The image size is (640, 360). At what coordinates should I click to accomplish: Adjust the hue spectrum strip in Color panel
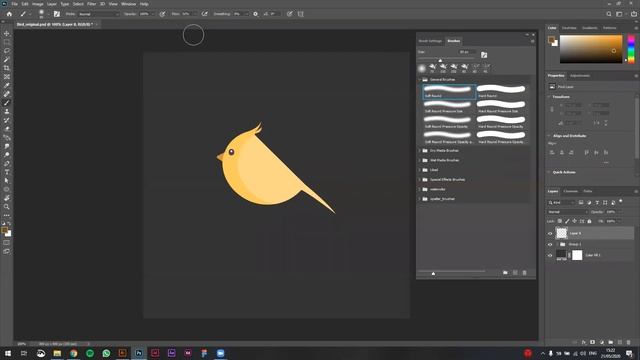pyautogui.click(x=631, y=49)
